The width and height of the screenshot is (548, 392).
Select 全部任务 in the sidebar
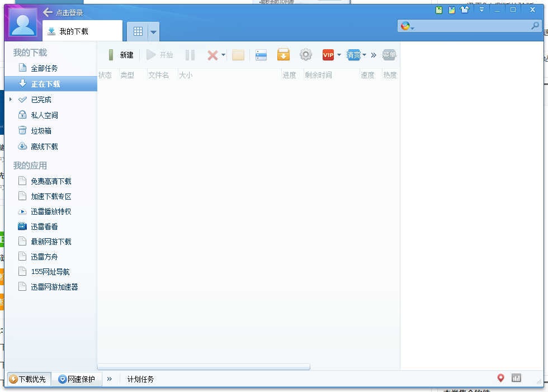[44, 68]
